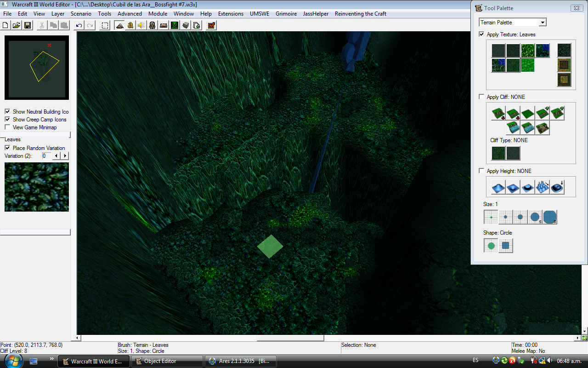Click the minimap preview
588x368 pixels.
37,68
